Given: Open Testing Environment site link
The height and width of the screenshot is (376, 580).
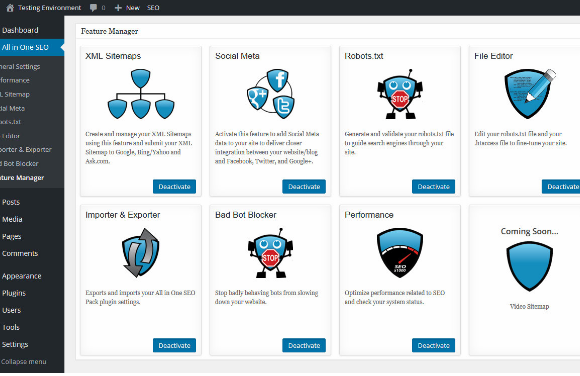Looking at the screenshot, I should 49,8.
